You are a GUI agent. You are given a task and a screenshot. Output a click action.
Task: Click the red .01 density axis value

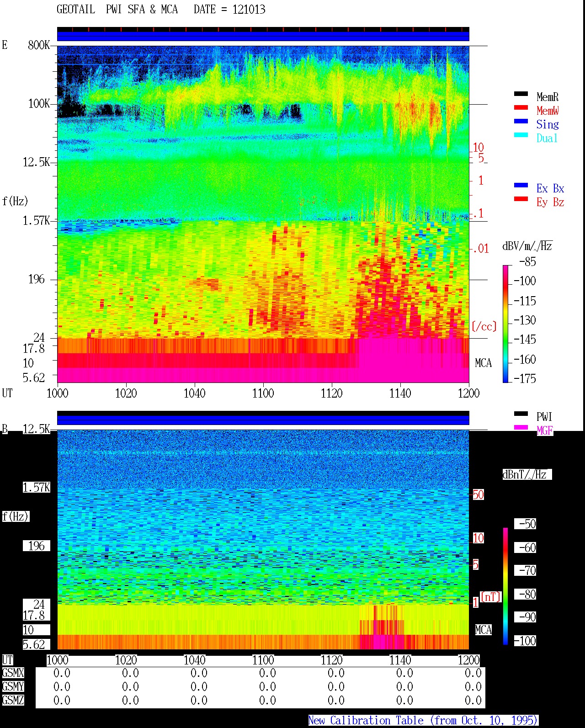(480, 249)
